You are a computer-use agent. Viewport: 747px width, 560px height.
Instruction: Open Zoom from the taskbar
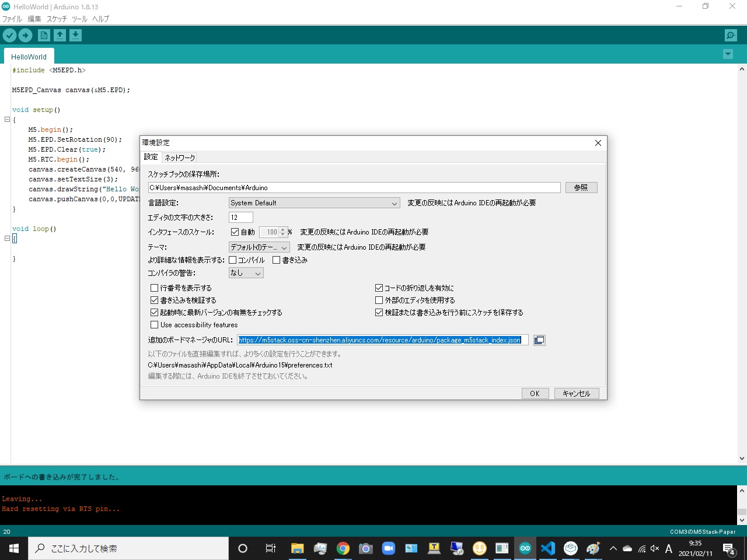(x=389, y=548)
